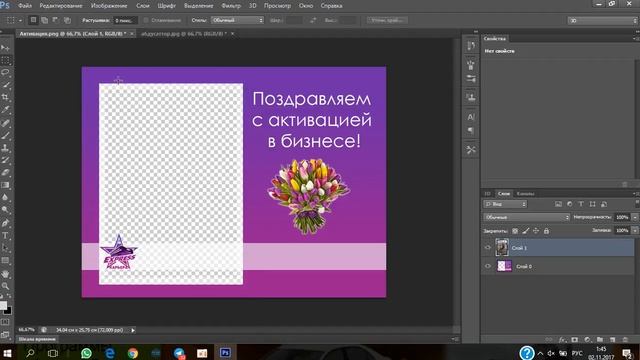Select the Clone Stamp tool
640x360 pixels.
[x=5, y=148]
